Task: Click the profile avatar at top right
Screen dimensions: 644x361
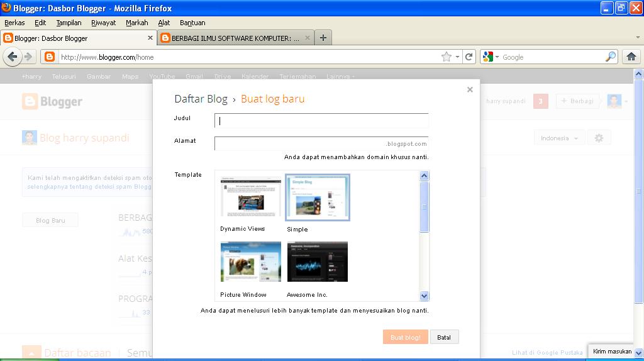Action: tap(614, 101)
